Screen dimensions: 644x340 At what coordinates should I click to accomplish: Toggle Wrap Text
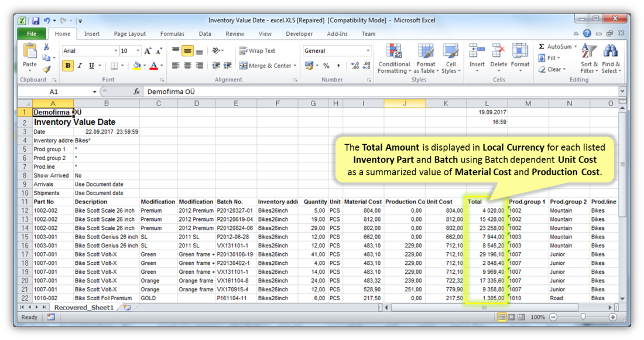[x=258, y=50]
